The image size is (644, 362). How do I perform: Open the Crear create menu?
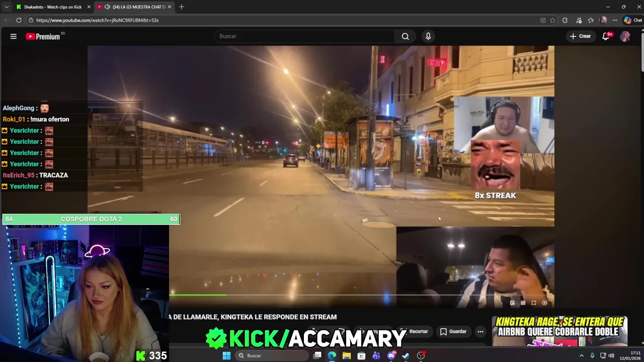pos(580,36)
